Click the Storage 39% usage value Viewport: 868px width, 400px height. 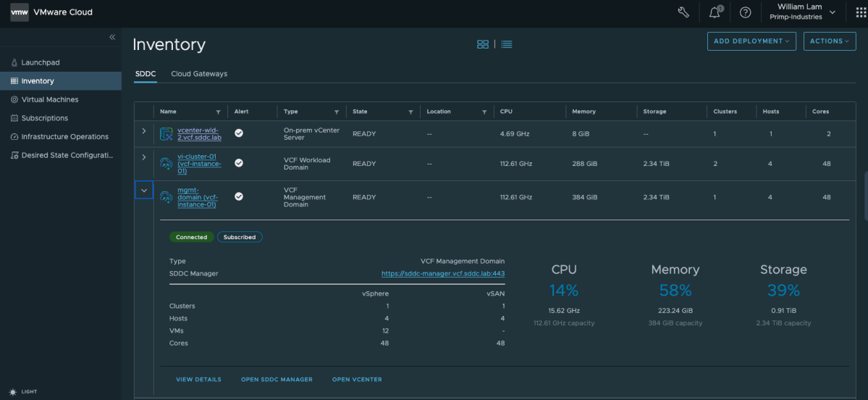pos(783,291)
